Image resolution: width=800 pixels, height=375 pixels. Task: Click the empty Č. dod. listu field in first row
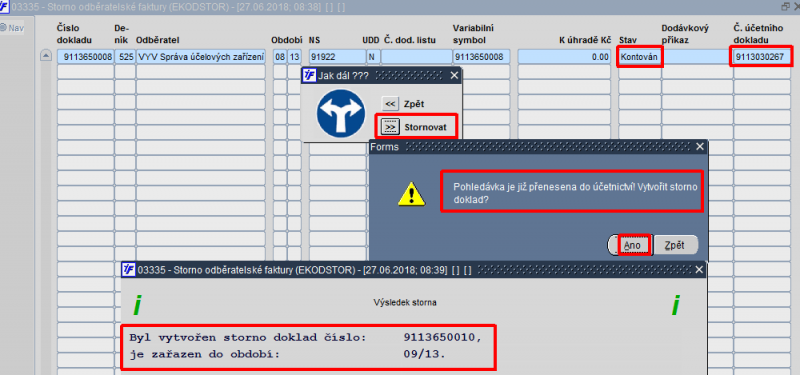pos(416,57)
